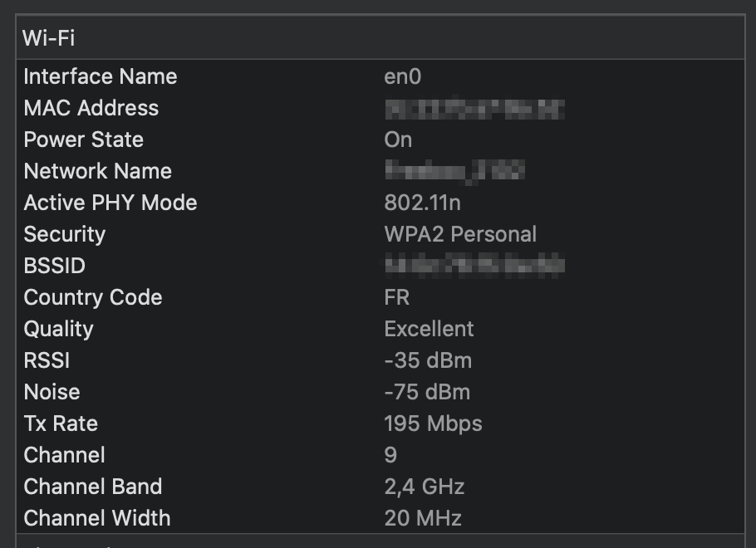This screenshot has height=548, width=756.
Task: Click the Country Code label
Action: pos(93,297)
